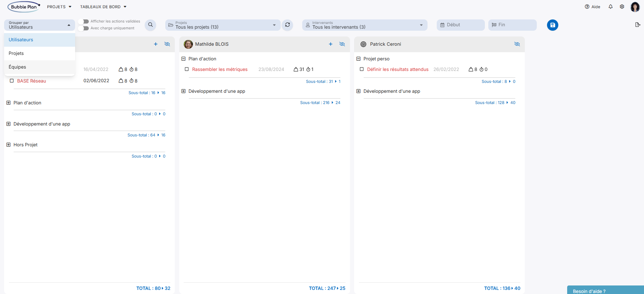Click the Besoin d'aide ? button
The height and width of the screenshot is (294, 644).
click(x=605, y=290)
